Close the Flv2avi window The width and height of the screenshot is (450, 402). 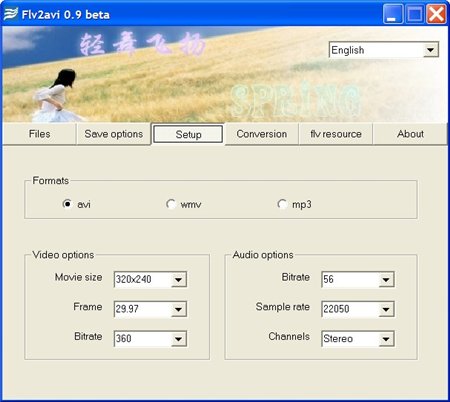436,14
